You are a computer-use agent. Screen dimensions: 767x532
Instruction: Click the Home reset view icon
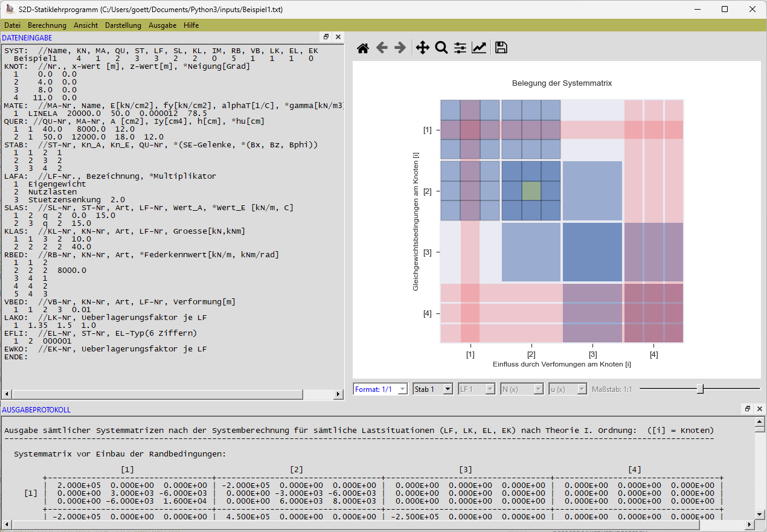point(363,48)
